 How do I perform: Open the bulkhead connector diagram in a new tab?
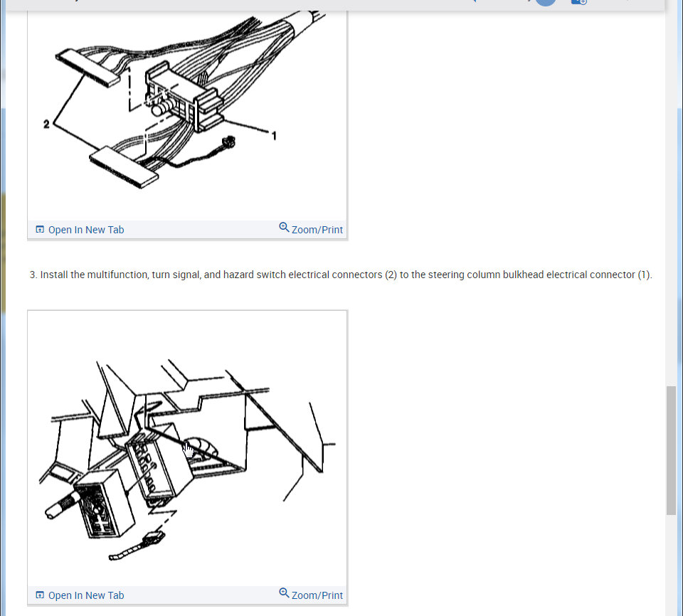pyautogui.click(x=80, y=595)
